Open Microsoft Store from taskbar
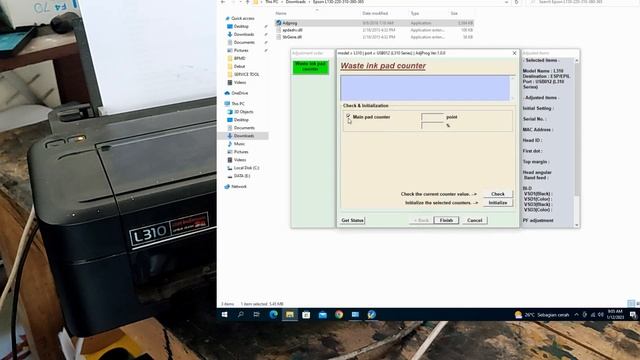640x360 pixels. 306,315
